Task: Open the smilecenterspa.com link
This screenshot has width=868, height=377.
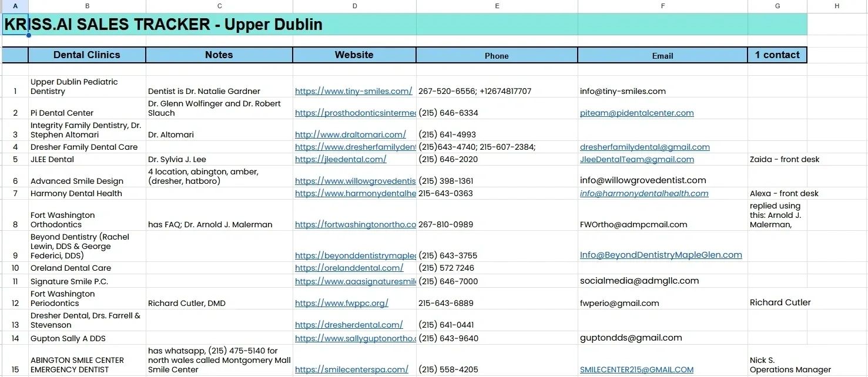Action: tap(351, 370)
